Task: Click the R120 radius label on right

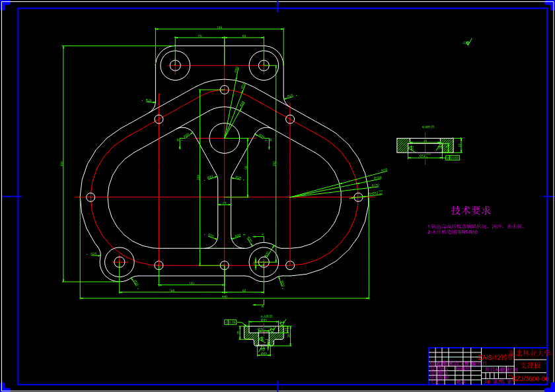Action: pos(376,185)
